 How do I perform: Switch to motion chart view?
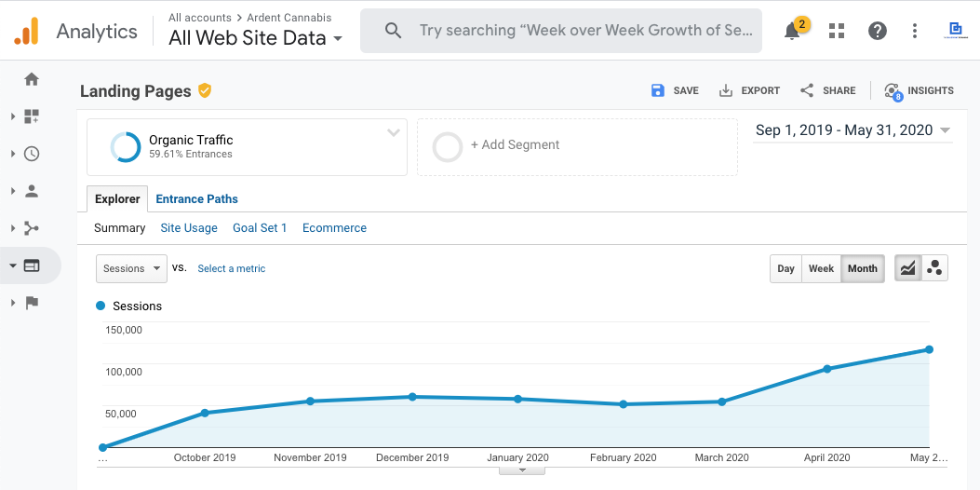[x=934, y=268]
